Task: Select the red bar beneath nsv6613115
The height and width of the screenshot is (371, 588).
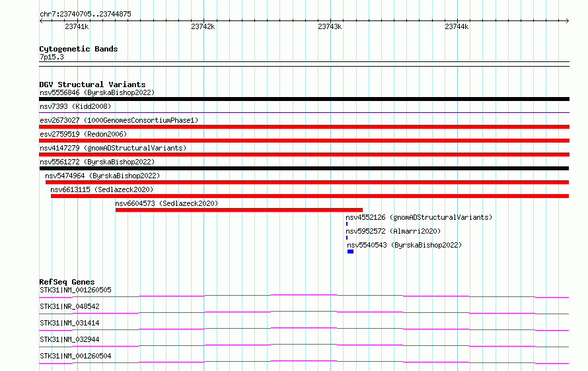Action: [x=310, y=196]
